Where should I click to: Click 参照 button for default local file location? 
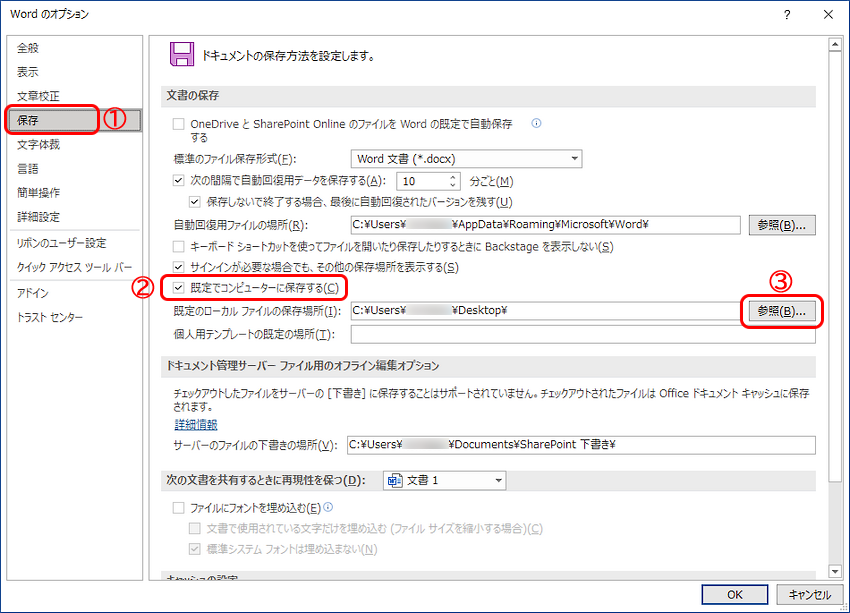(781, 311)
